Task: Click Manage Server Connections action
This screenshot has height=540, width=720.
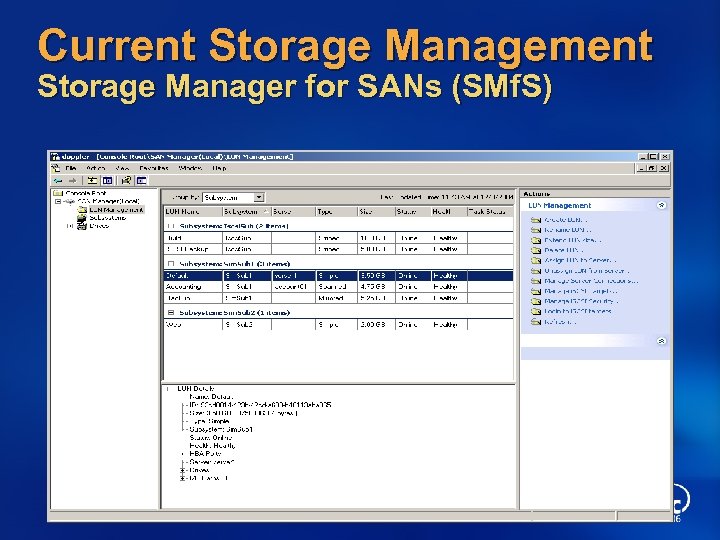Action: (591, 281)
